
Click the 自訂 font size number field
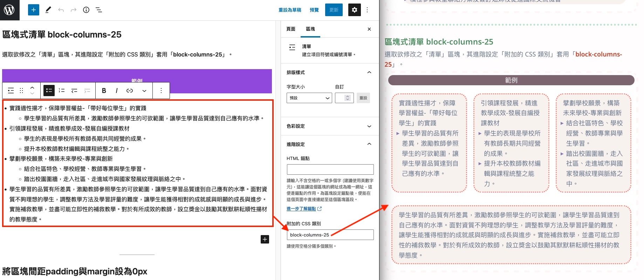(344, 98)
